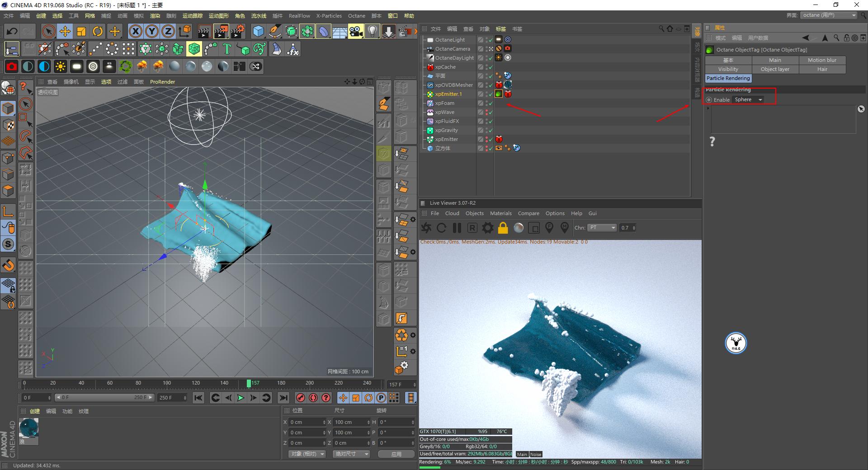Image resolution: width=868 pixels, height=470 pixels.
Task: Switch to the Motion blur tab
Action: 822,60
